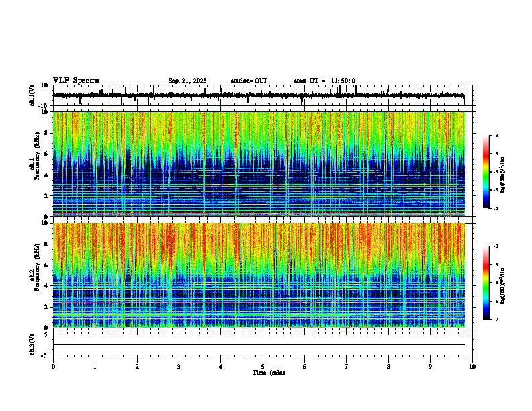Click time axis tick label '7'

pyautogui.click(x=347, y=367)
